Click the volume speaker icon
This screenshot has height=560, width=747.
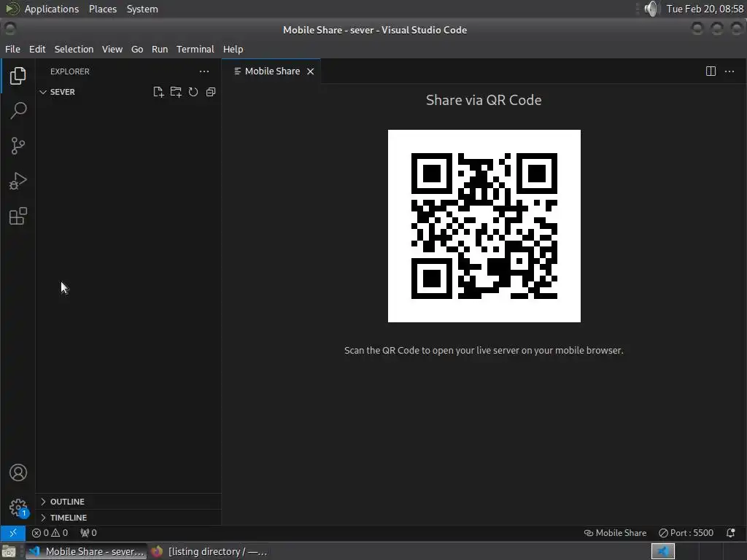pos(651,9)
